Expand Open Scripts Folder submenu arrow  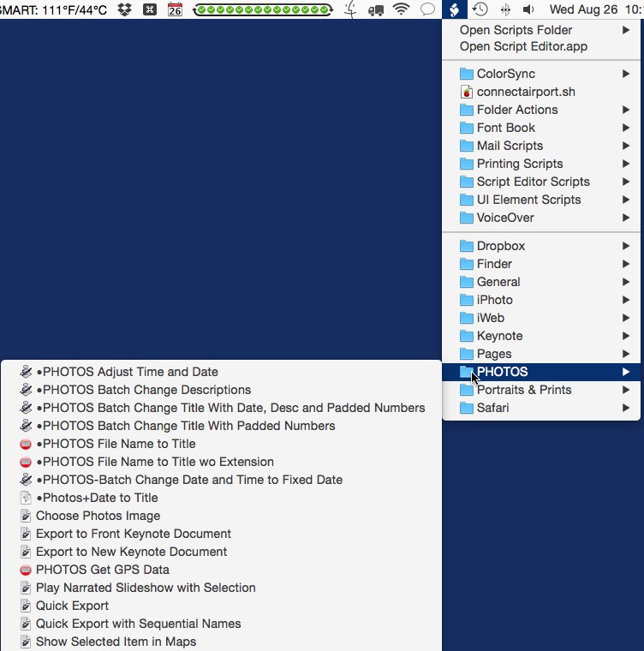[x=626, y=30]
